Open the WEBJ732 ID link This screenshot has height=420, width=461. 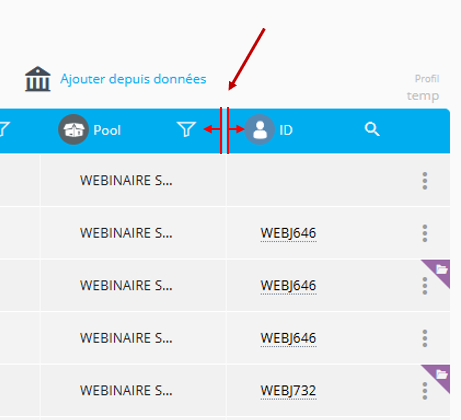click(288, 391)
